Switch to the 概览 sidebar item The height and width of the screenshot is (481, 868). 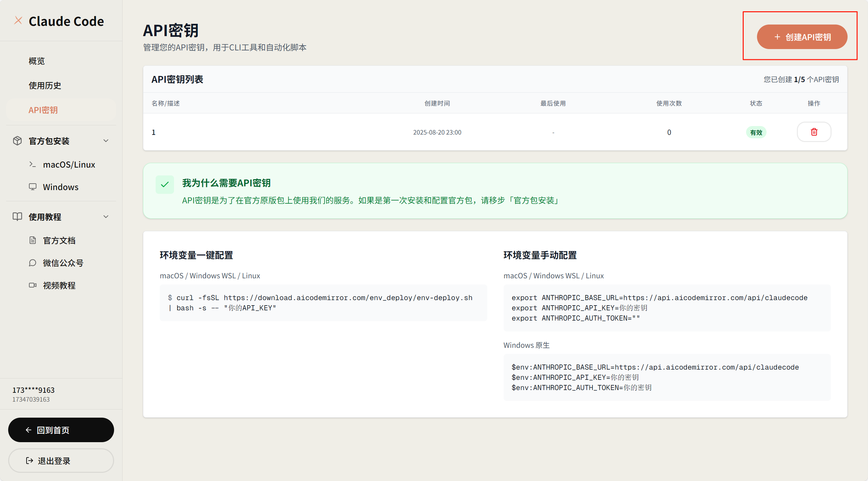tap(37, 61)
